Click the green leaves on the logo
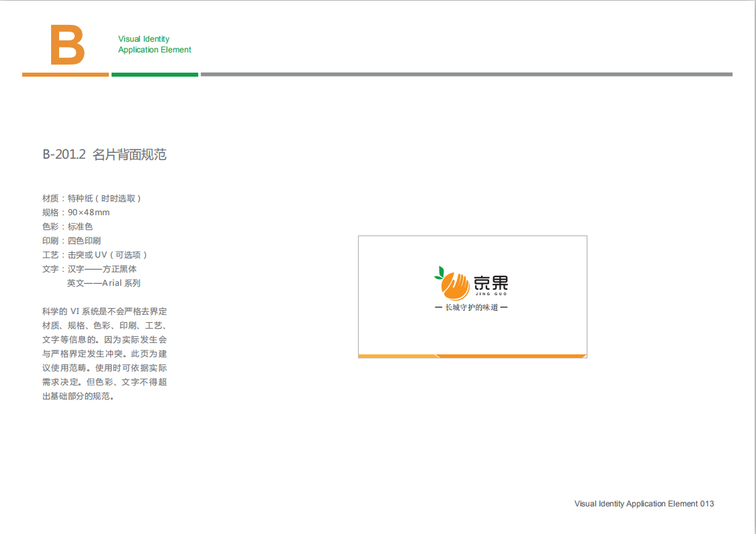 click(439, 272)
